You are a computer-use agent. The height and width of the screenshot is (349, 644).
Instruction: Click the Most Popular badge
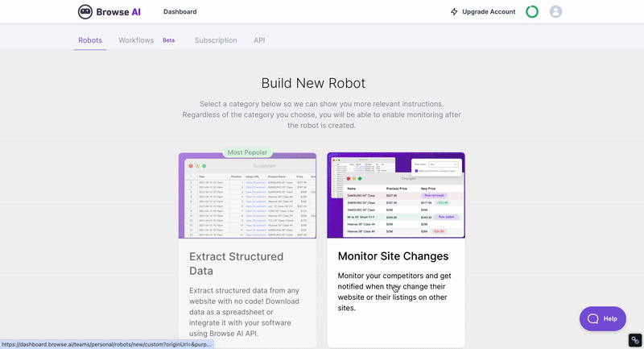click(246, 152)
